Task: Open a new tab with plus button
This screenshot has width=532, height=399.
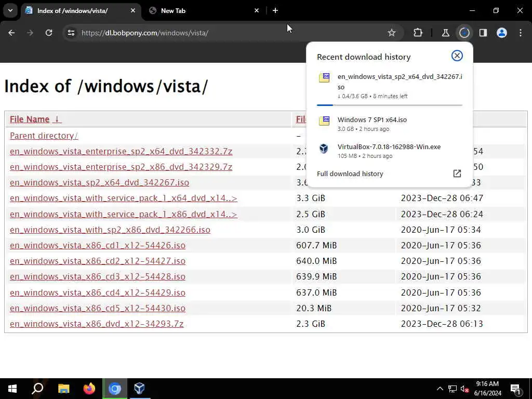Action: pos(275,10)
